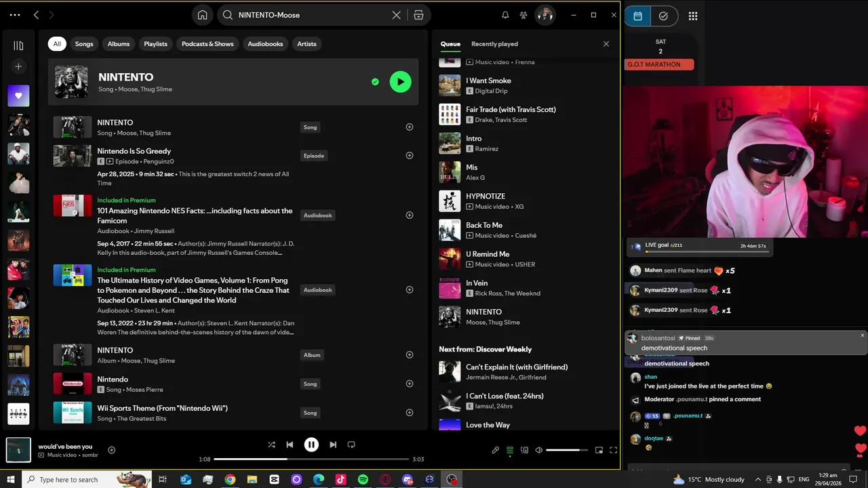
Task: Add 'Wii Sports Theme' to Liked Songs
Action: coord(409,412)
